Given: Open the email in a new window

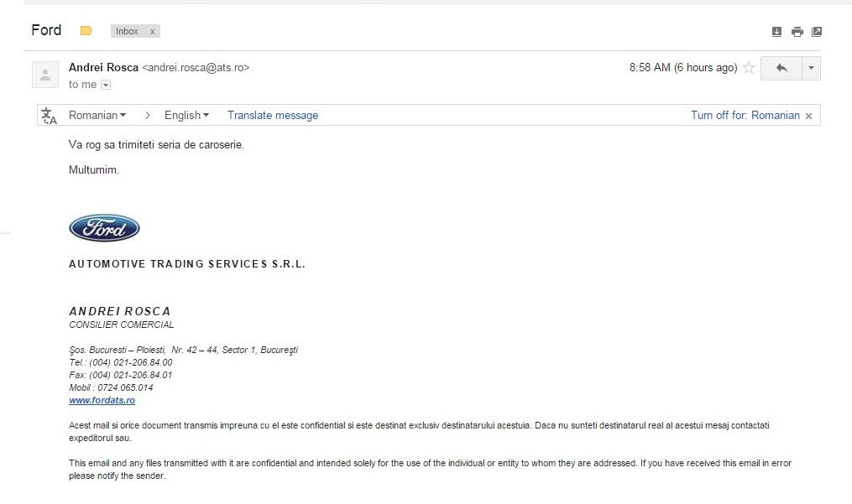Looking at the screenshot, I should tap(817, 32).
